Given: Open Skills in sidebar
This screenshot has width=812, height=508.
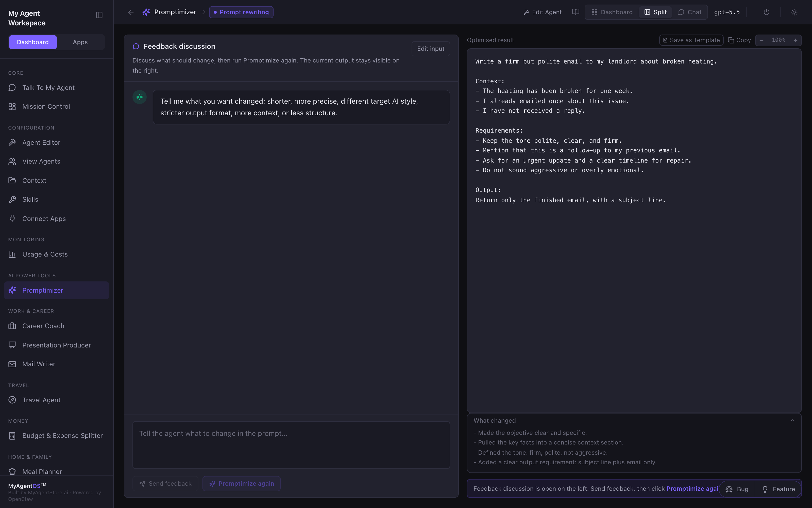Looking at the screenshot, I should tap(56, 199).
